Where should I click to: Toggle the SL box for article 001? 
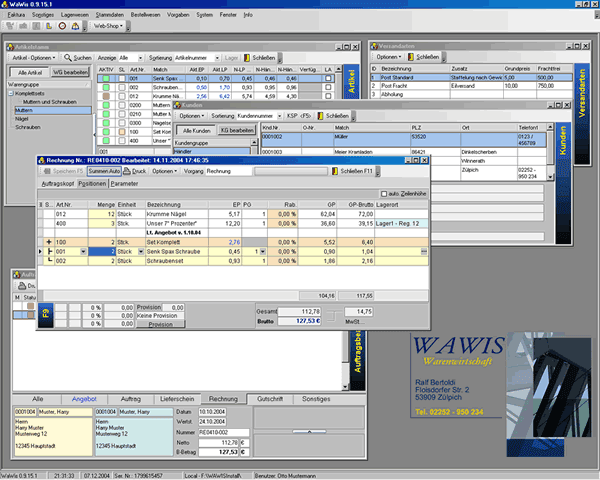(x=122, y=78)
